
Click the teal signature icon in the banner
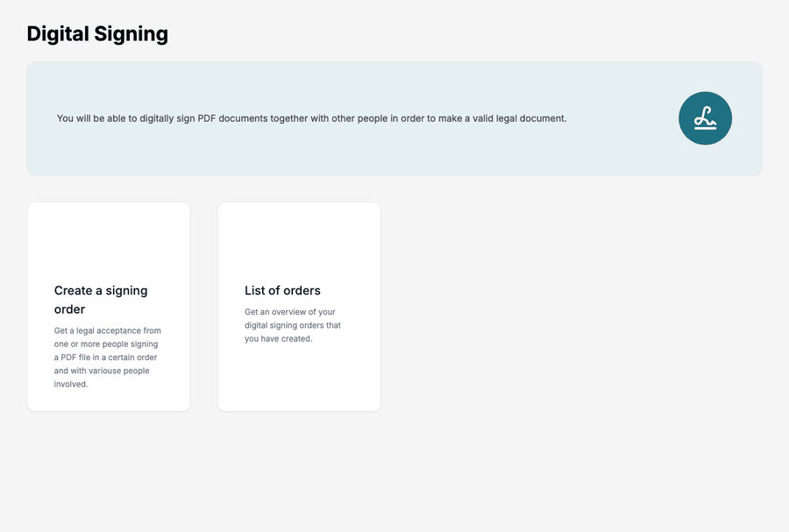pos(705,118)
